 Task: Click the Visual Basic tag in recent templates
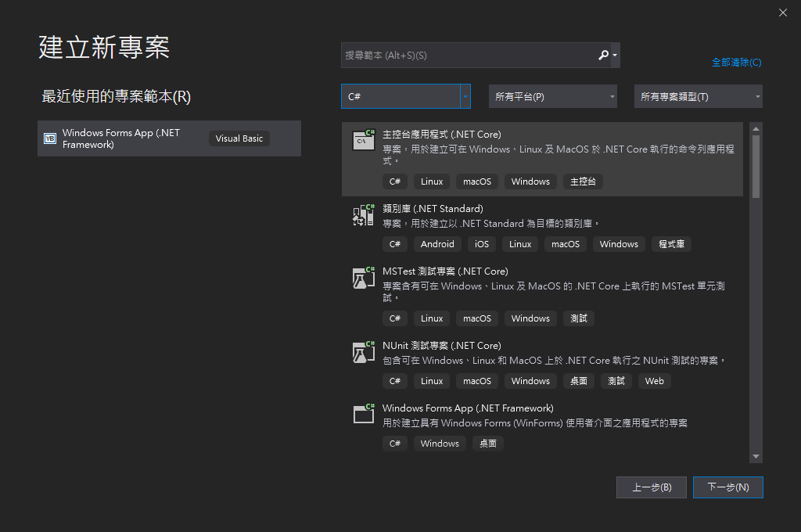[x=239, y=138]
